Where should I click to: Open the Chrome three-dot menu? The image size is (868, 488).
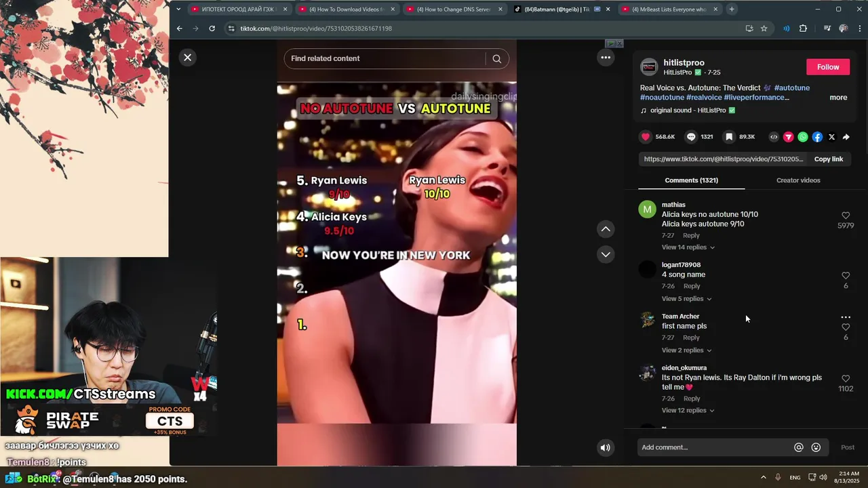point(860,28)
